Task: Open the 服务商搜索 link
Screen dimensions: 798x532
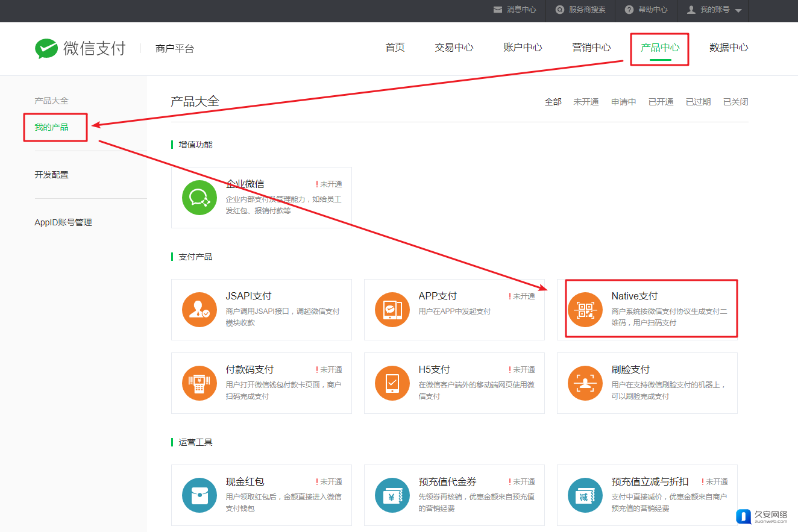Action: tap(587, 10)
